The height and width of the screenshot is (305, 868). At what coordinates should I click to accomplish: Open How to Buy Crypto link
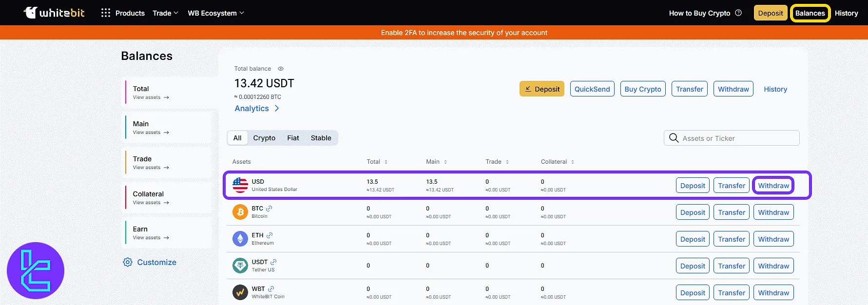(x=699, y=13)
